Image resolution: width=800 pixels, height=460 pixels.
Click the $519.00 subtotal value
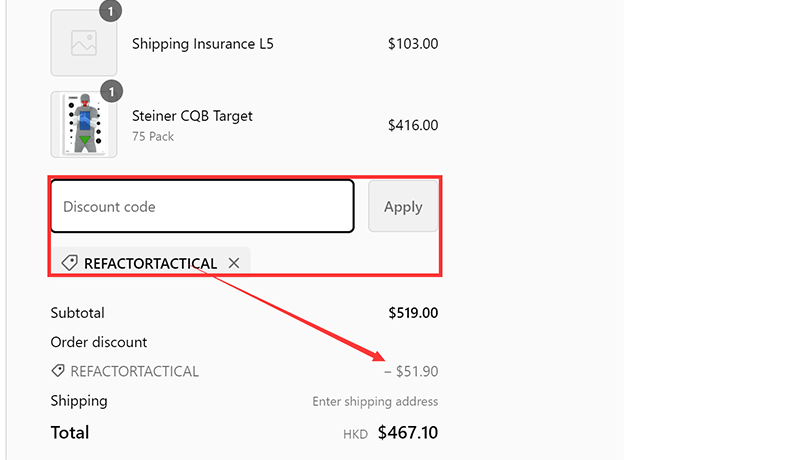pyautogui.click(x=413, y=313)
